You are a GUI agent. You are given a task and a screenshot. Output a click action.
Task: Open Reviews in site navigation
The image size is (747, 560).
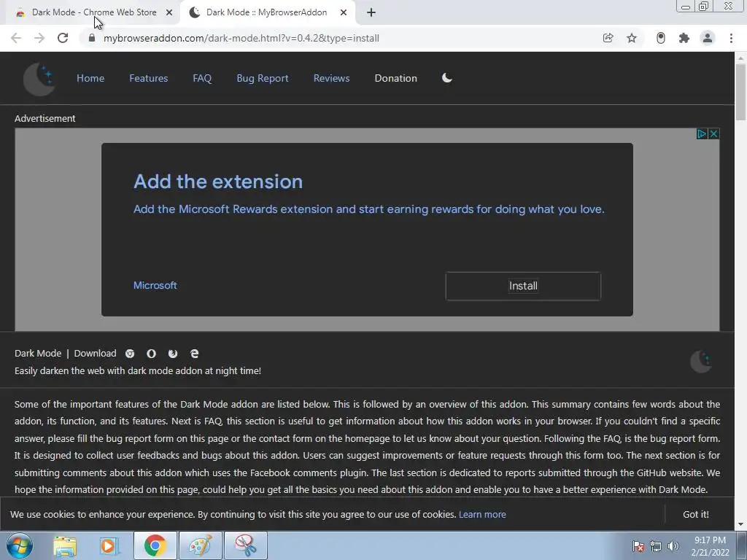(332, 78)
